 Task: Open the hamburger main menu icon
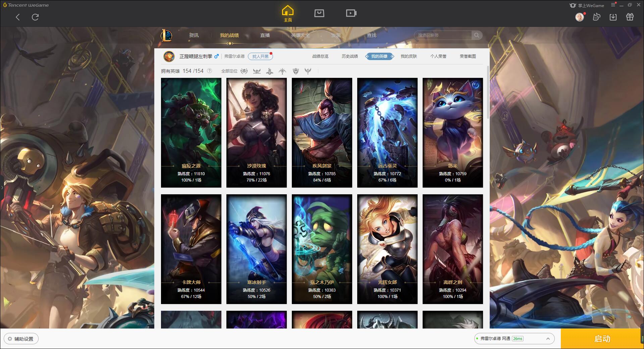[x=613, y=5]
